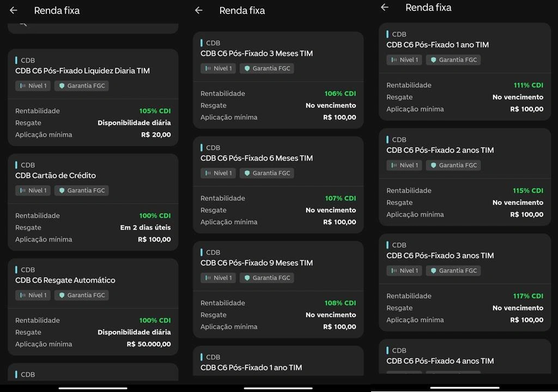Open CDB C6 Pós-Fixado 6 Meses TIM

257,158
